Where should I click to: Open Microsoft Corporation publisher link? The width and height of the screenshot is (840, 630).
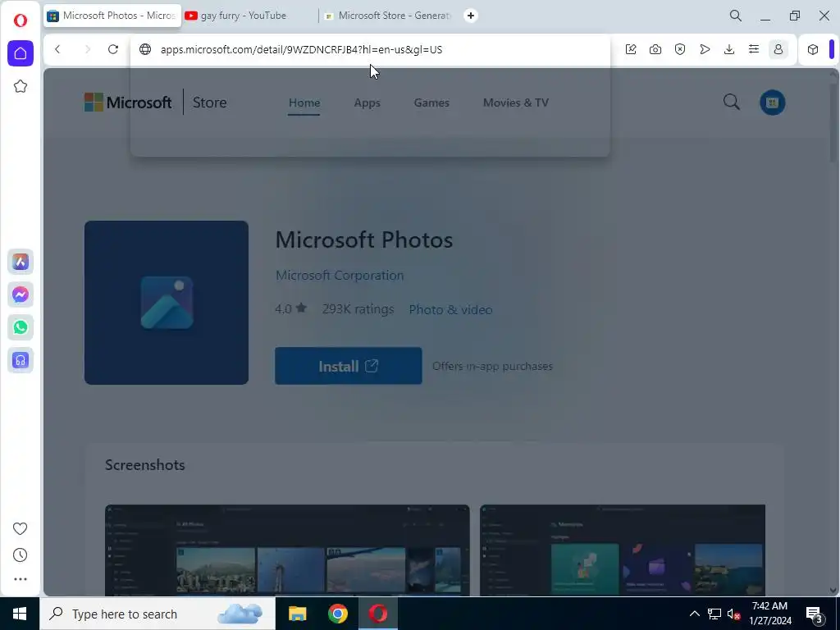(x=340, y=276)
